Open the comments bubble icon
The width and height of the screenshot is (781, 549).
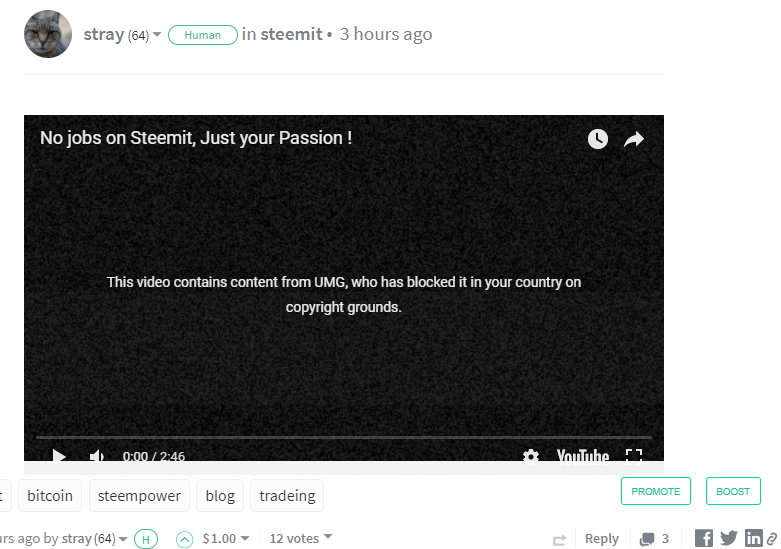[647, 539]
